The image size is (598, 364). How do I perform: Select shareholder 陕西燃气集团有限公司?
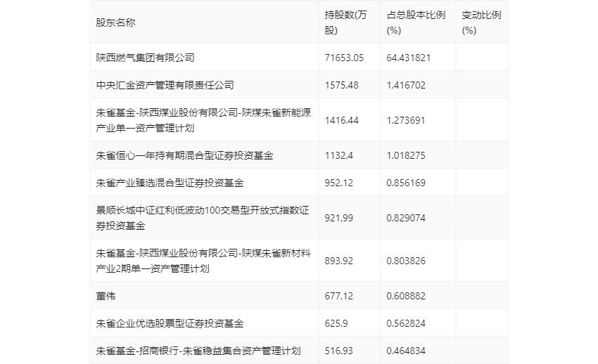coord(145,58)
